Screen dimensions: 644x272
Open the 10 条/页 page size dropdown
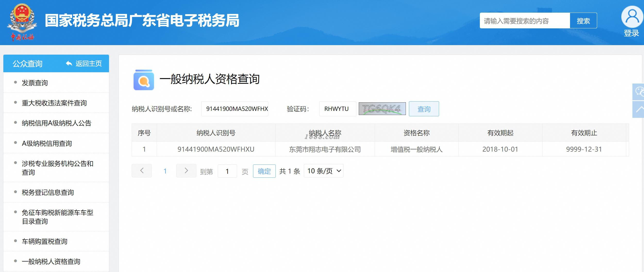tap(324, 171)
